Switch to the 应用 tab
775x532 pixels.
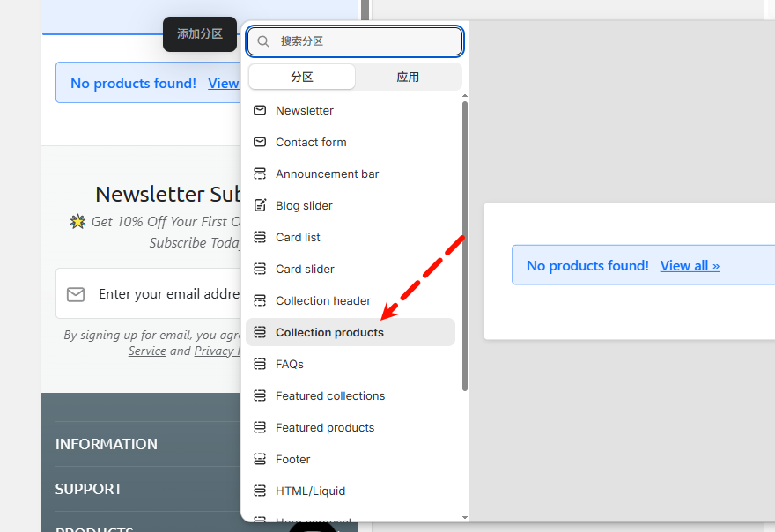point(408,77)
